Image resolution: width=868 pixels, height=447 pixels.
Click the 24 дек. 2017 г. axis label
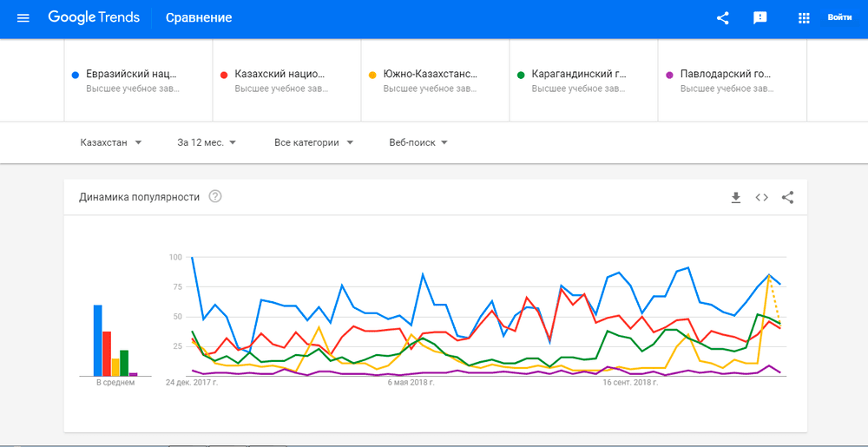[192, 382]
